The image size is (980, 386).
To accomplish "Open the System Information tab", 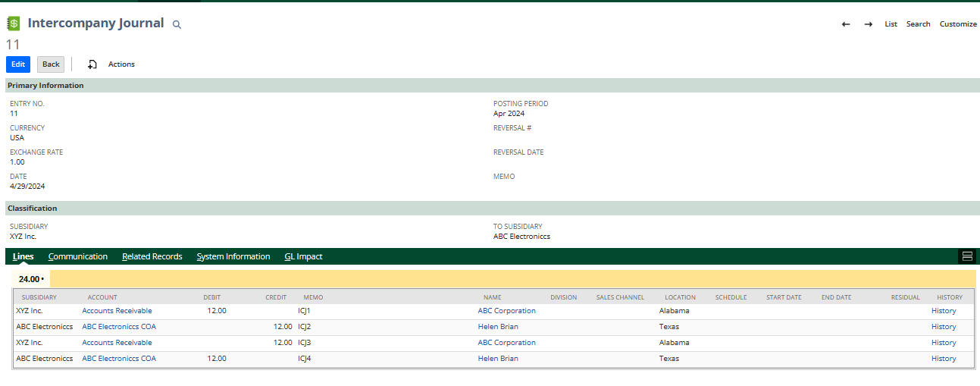I will coord(233,256).
